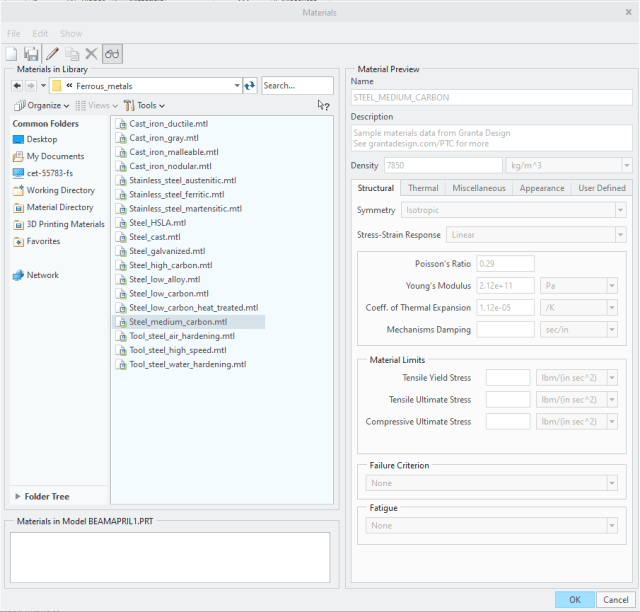The image size is (640, 612).
Task: Click the Tensile Ultimate Stress value field
Action: [x=508, y=400]
